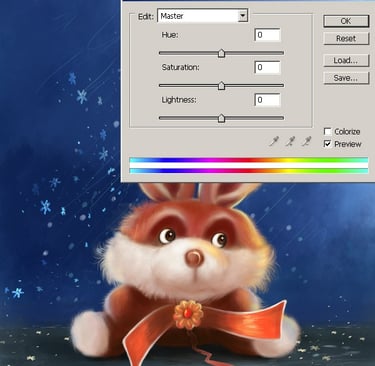
Task: Click the Reset button
Action: [346, 38]
